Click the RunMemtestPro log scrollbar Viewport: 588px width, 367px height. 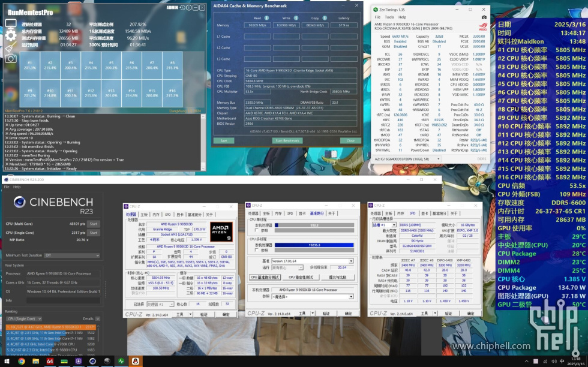coord(203,142)
